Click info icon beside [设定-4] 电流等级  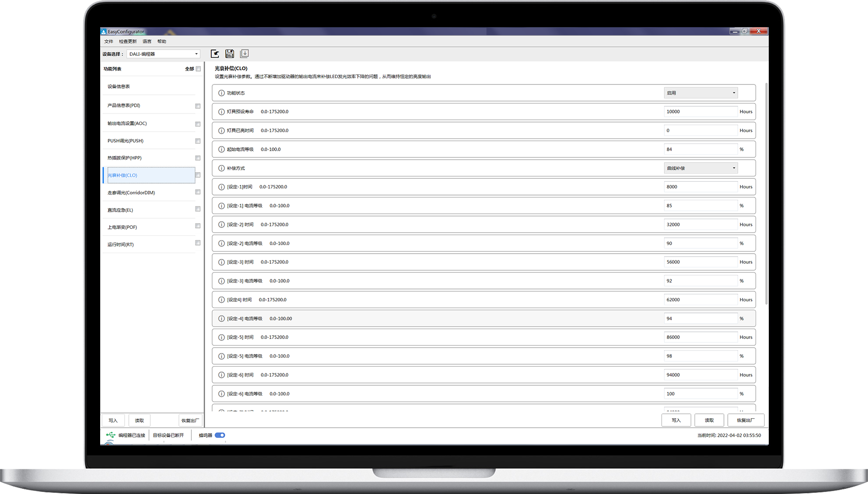coord(221,319)
